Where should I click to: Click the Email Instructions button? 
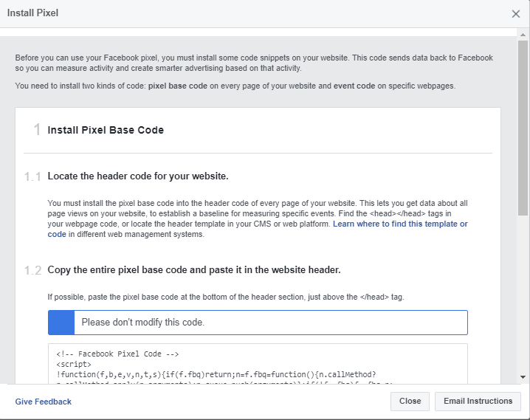coord(478,401)
